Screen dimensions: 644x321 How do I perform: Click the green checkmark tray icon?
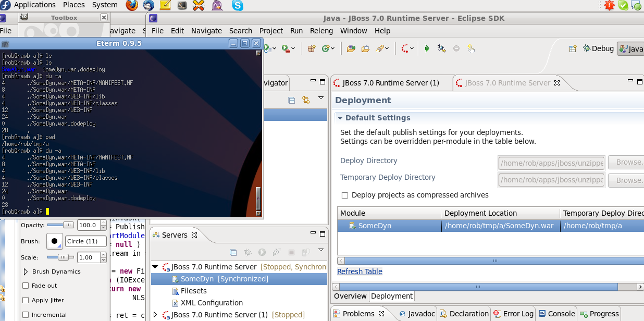point(623,5)
